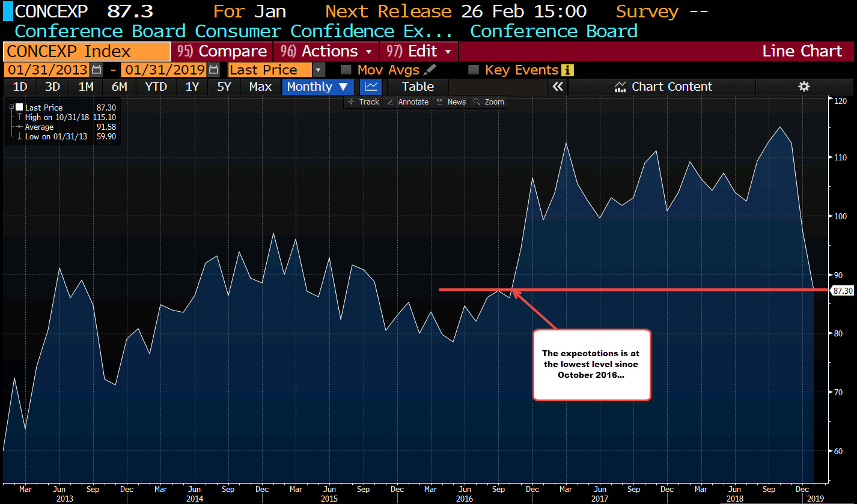Enable the Key Events checkbox
The width and height of the screenshot is (857, 504).
click(x=474, y=70)
